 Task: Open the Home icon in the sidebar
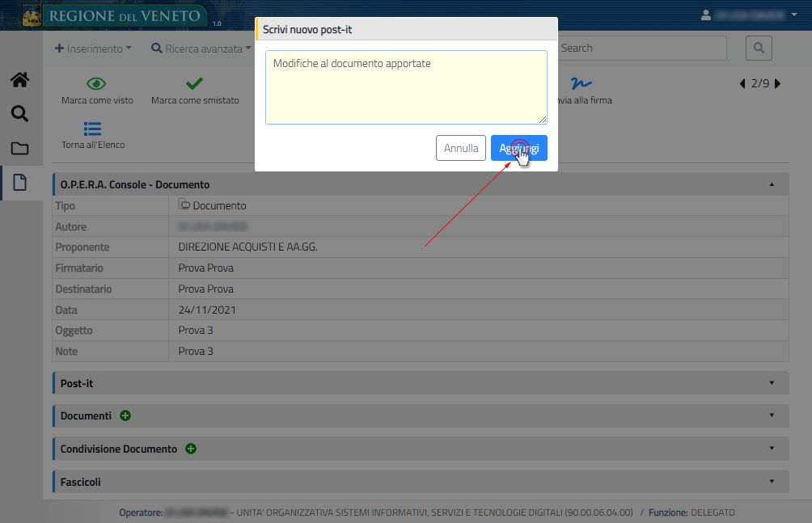coord(19,80)
